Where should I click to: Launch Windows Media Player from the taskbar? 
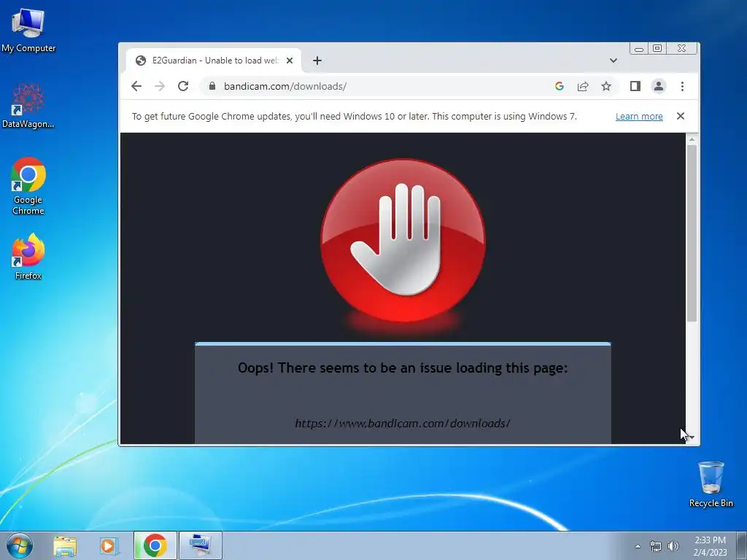pos(108,545)
